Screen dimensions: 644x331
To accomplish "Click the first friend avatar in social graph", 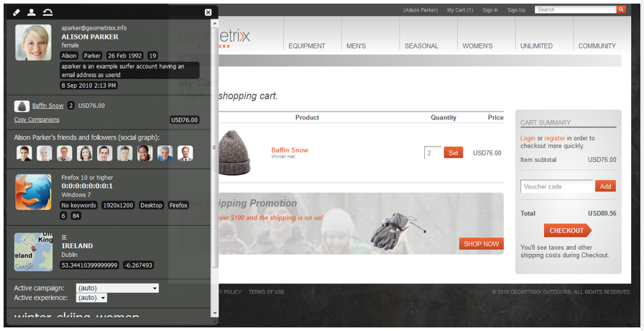I will [x=24, y=153].
